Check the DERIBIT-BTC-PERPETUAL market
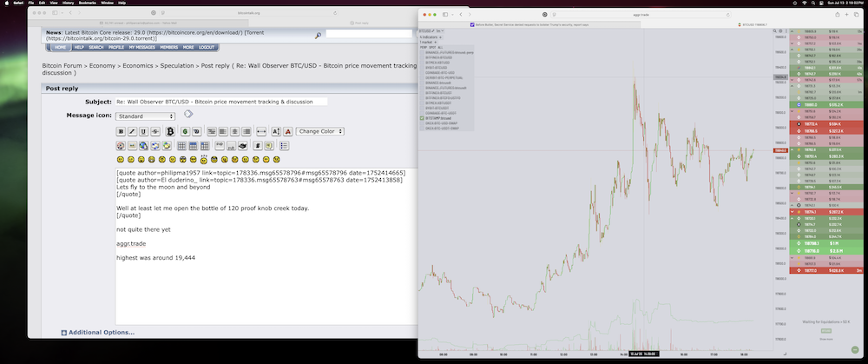This screenshot has height=364, width=868. 423,77
